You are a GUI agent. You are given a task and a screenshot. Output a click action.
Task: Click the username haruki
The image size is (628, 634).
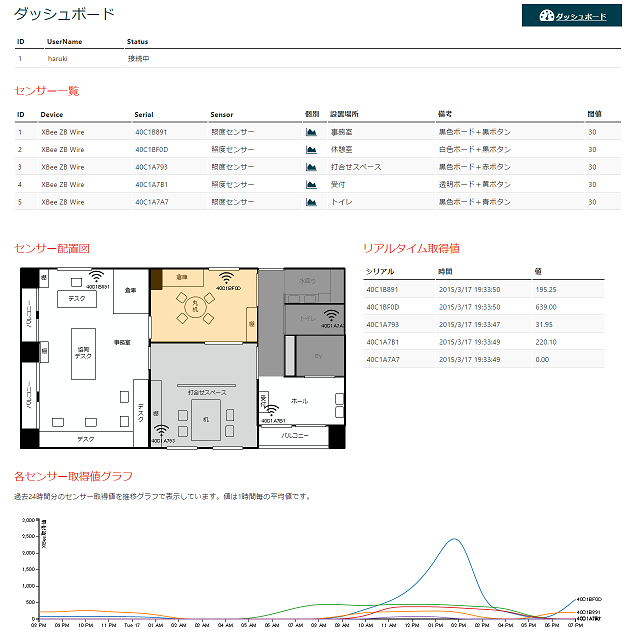click(57, 59)
